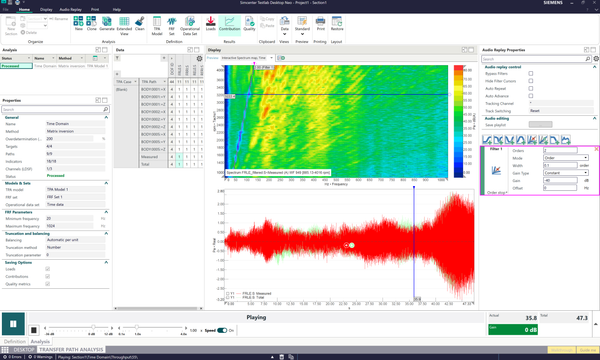This screenshot has width=600, height=360.
Task: Open the Audio Replay ribbon tab
Action: pos(70,10)
